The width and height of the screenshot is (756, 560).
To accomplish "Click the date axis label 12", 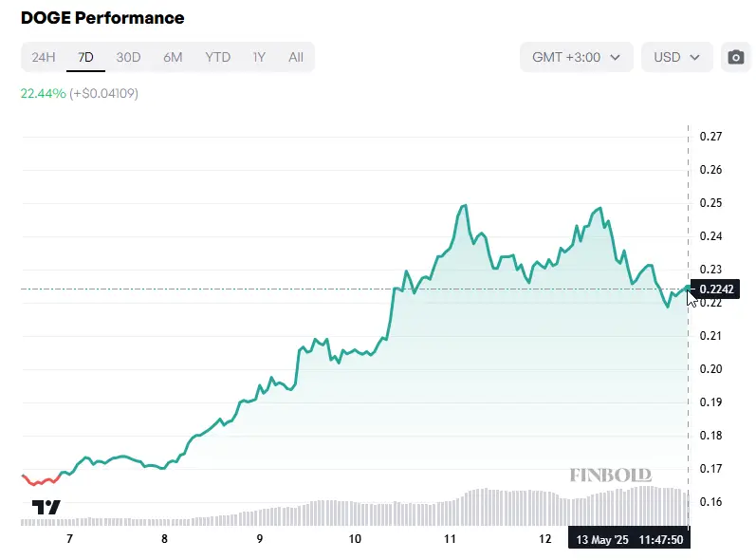I will 544,539.
